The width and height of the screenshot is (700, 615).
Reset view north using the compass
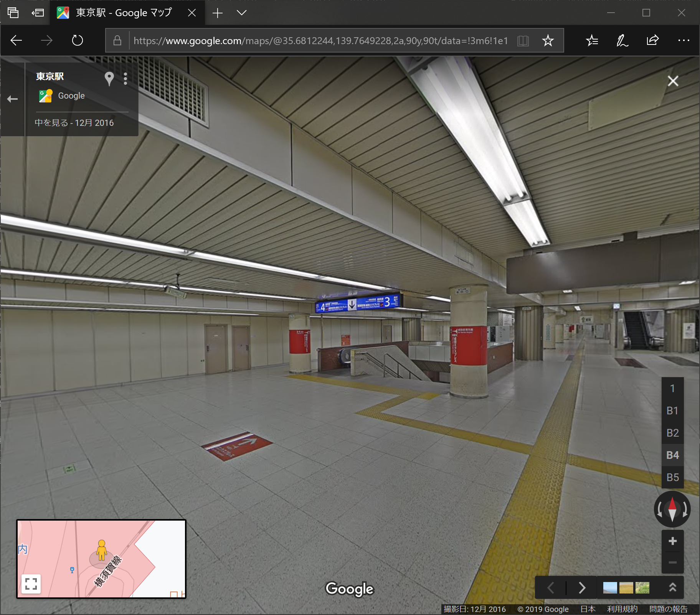click(x=672, y=509)
